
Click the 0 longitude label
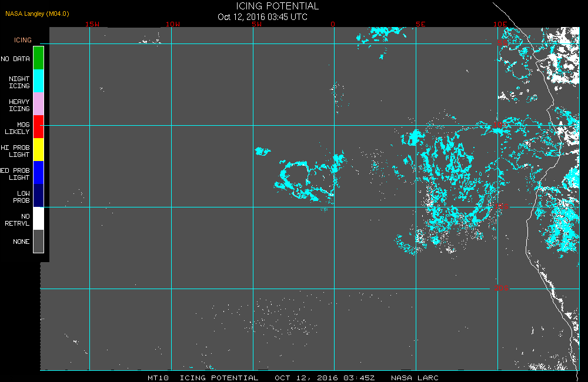[x=333, y=24]
